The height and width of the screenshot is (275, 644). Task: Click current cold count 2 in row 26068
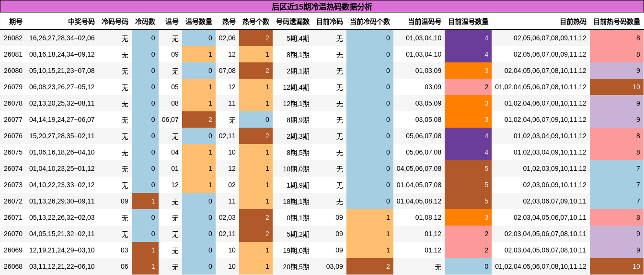point(370,266)
